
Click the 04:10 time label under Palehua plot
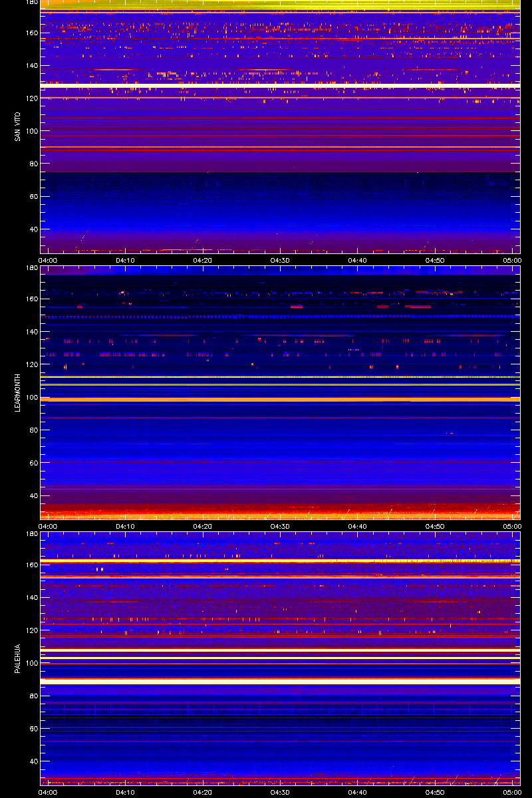126,793
